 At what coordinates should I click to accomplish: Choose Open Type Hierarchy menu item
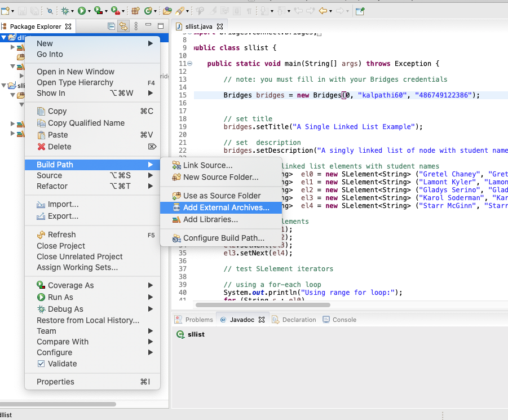(x=92, y=82)
